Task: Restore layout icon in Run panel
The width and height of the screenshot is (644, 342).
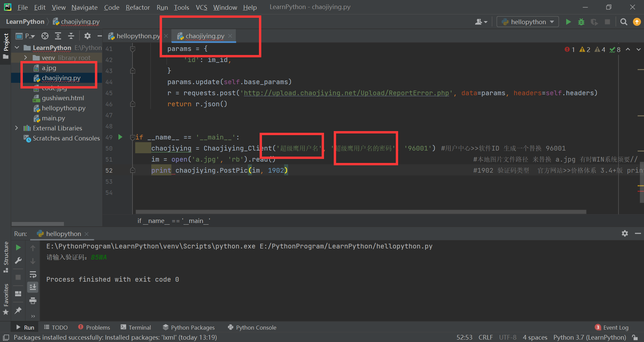Action: (18, 294)
